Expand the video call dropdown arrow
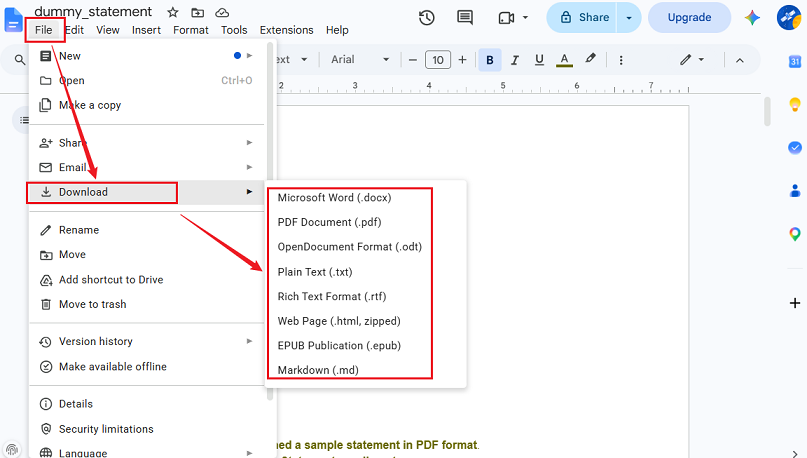 click(x=525, y=17)
